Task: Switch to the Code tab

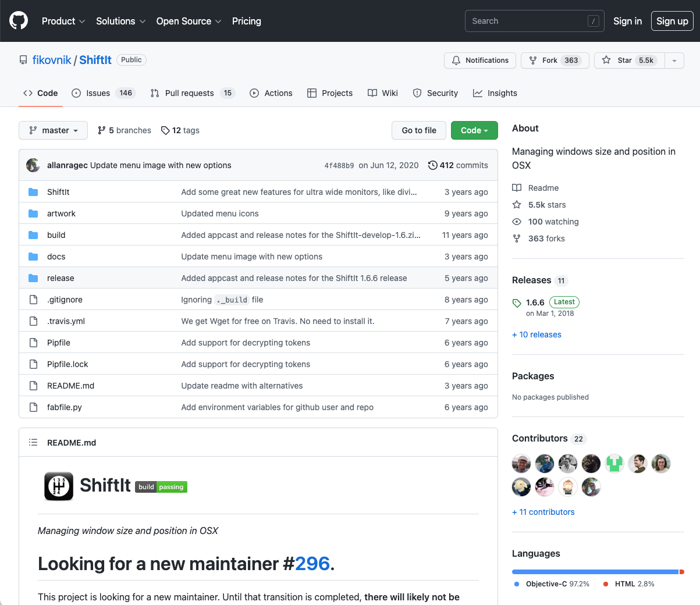Action: [x=41, y=93]
